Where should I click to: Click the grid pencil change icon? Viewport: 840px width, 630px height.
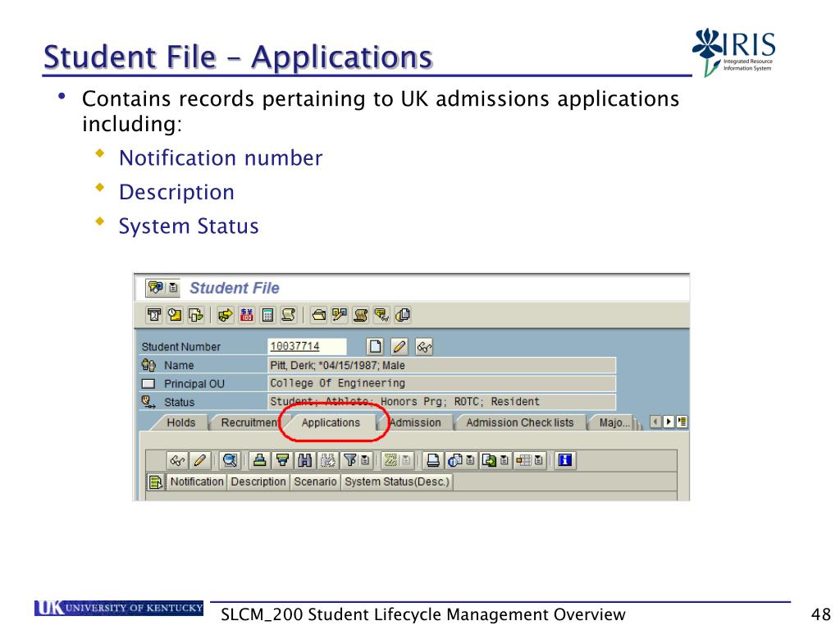(x=199, y=460)
